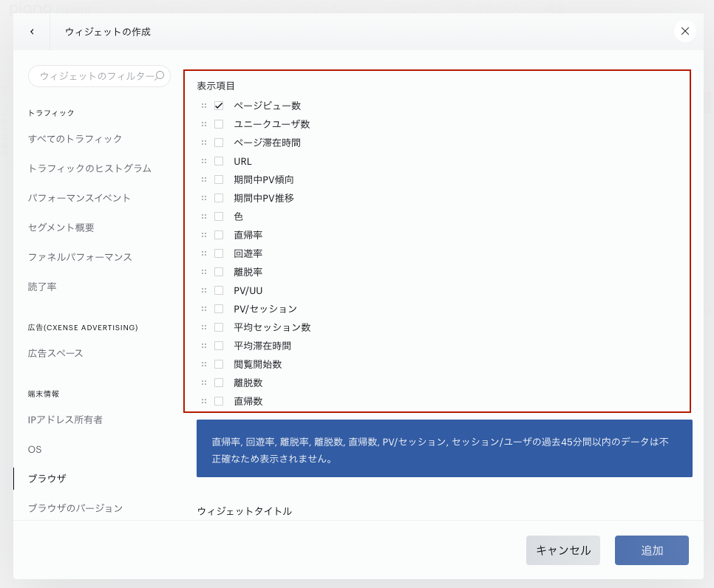Grab drag handle beside ユニークユーザ数
The width and height of the screenshot is (714, 588).
[x=204, y=124]
